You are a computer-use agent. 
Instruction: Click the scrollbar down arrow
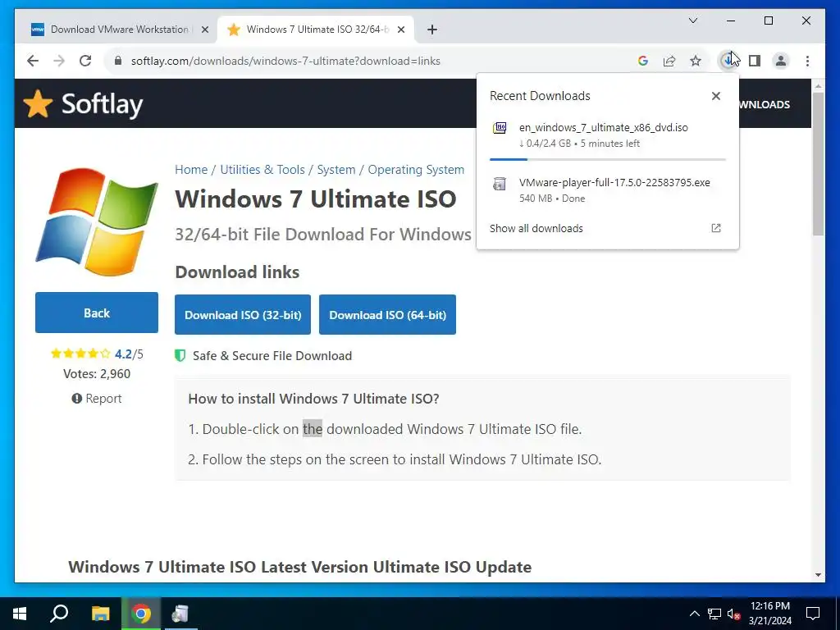tap(818, 575)
